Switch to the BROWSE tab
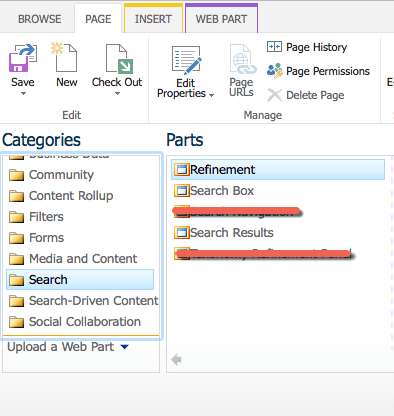Viewport: 394px width, 416px height. (40, 19)
